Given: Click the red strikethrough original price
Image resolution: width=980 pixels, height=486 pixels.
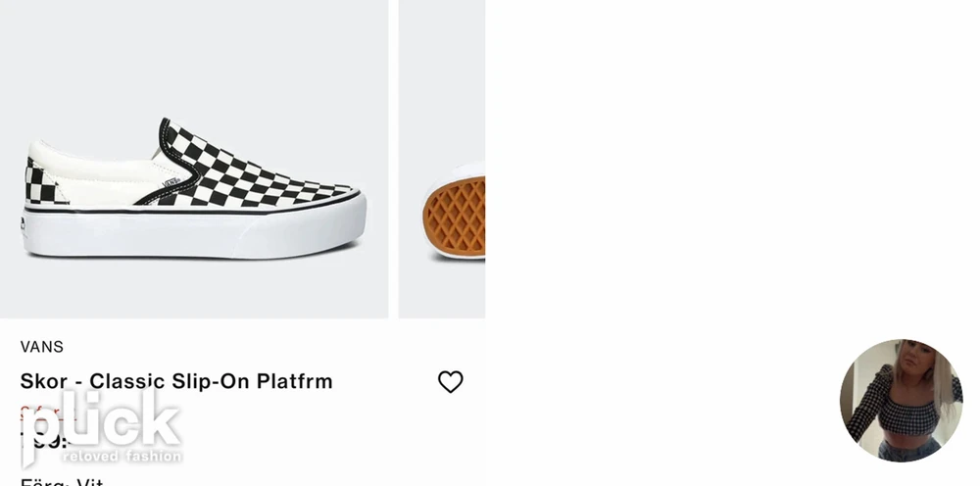Looking at the screenshot, I should (47, 413).
